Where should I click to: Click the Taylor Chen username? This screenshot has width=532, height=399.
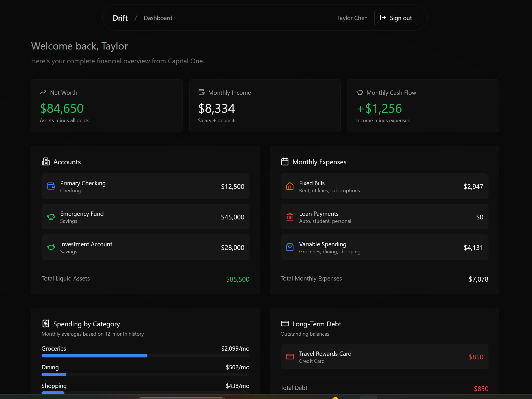click(x=352, y=18)
